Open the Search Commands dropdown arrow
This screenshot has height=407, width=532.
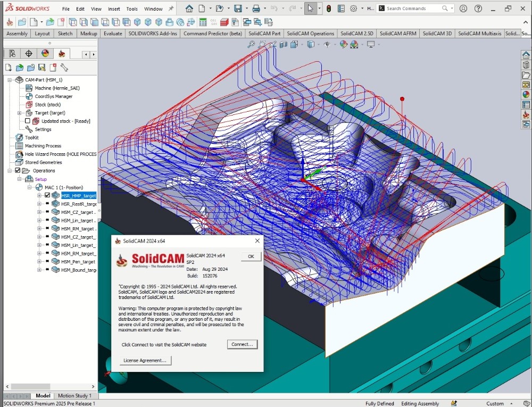coord(452,9)
